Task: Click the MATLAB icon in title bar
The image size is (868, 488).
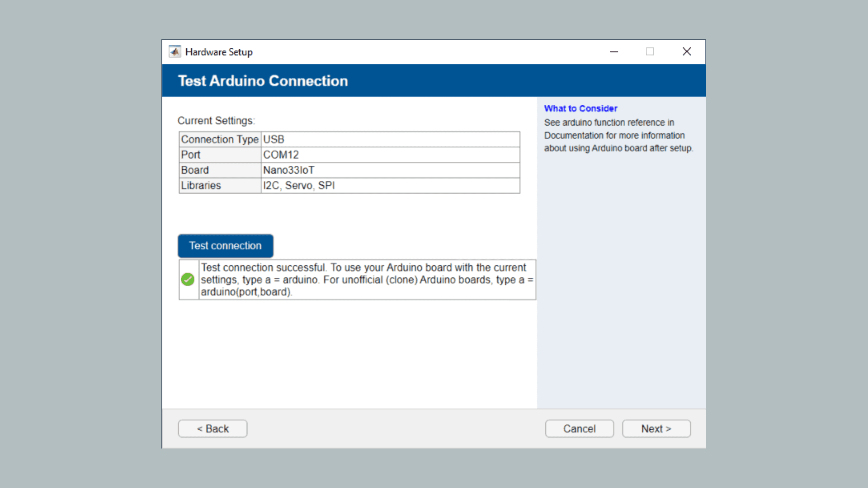Action: [x=175, y=52]
